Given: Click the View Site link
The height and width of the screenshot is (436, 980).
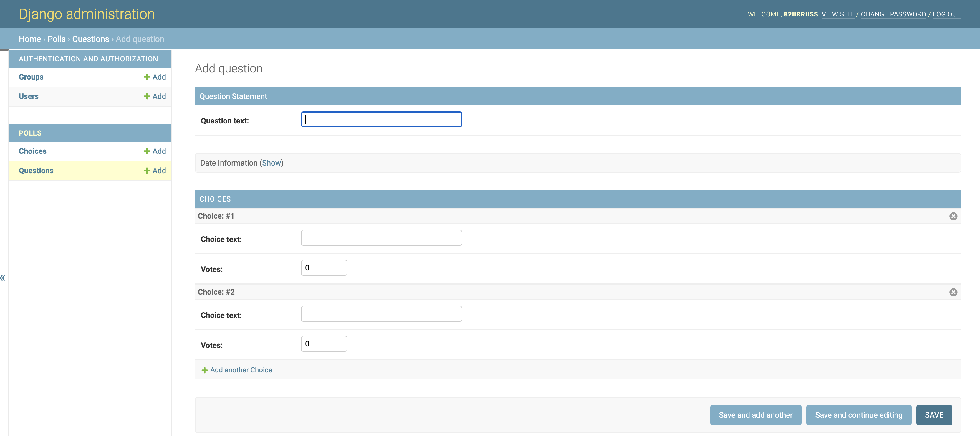Looking at the screenshot, I should (838, 14).
